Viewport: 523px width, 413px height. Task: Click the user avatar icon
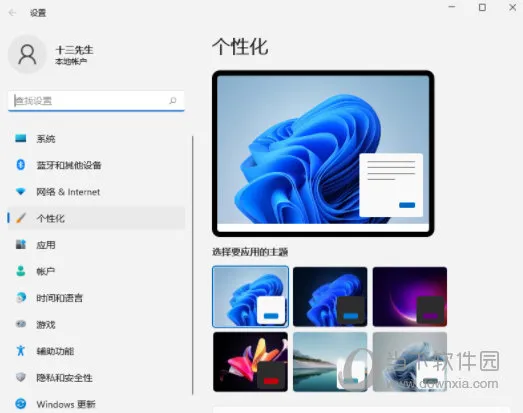[x=27, y=54]
